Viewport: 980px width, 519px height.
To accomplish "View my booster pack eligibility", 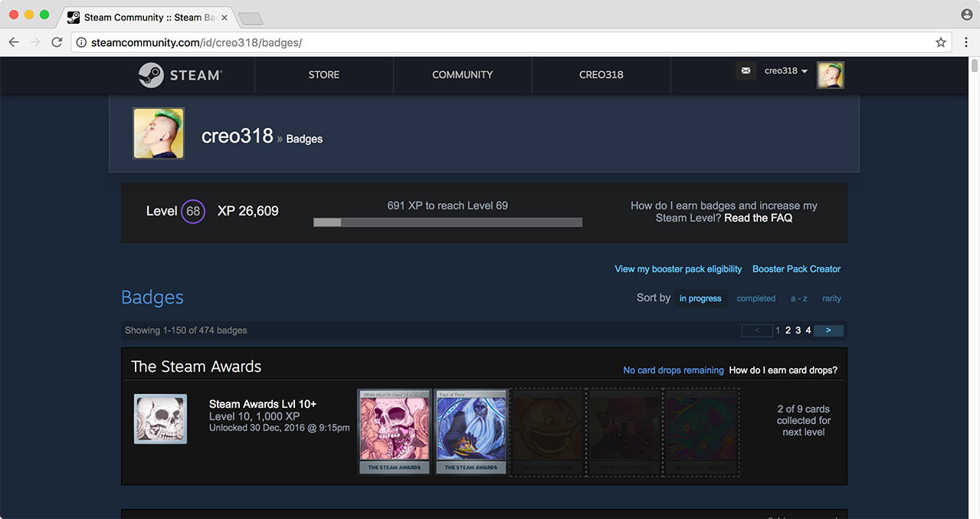I will (x=678, y=269).
